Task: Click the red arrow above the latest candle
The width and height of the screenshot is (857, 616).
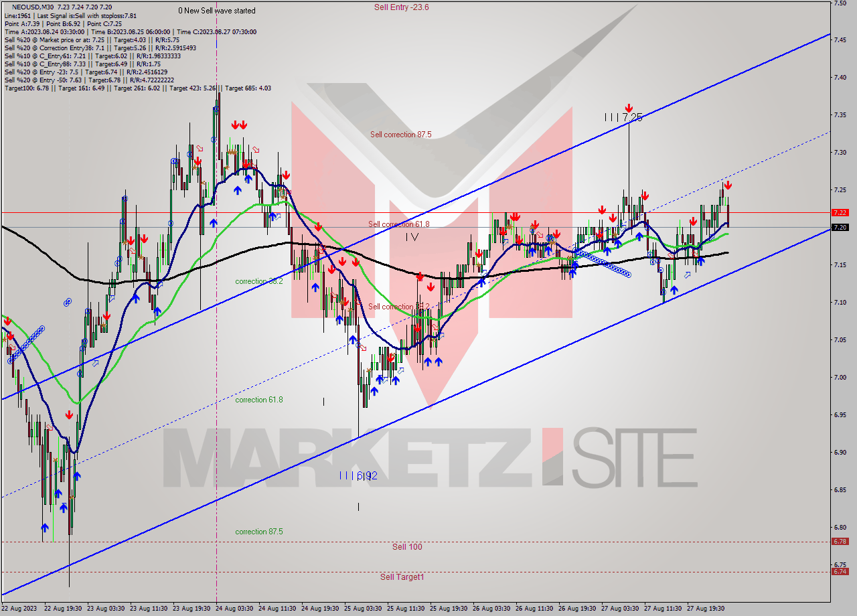Action: 728,185
